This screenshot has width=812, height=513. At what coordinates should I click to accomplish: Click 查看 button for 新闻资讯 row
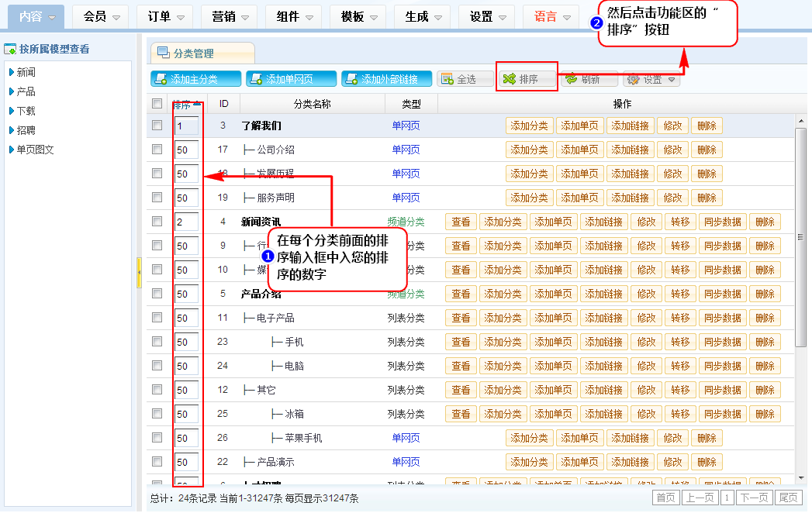pos(461,222)
